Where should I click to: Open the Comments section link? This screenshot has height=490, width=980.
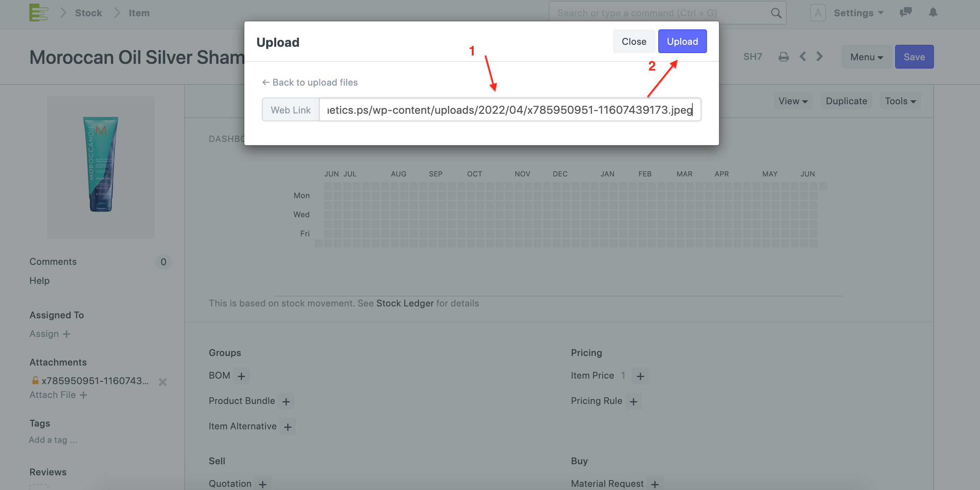53,262
